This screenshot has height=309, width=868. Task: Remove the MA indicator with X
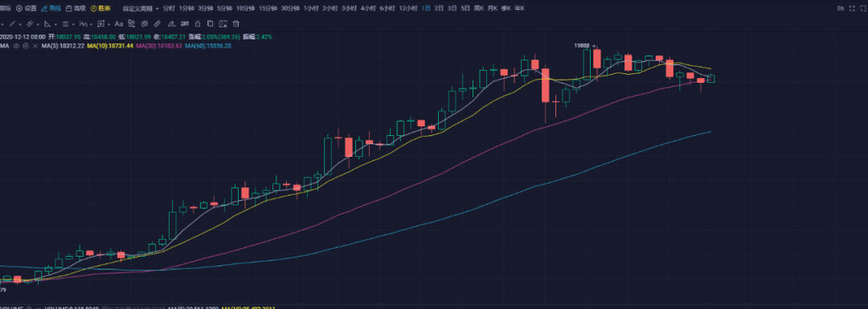click(x=35, y=45)
